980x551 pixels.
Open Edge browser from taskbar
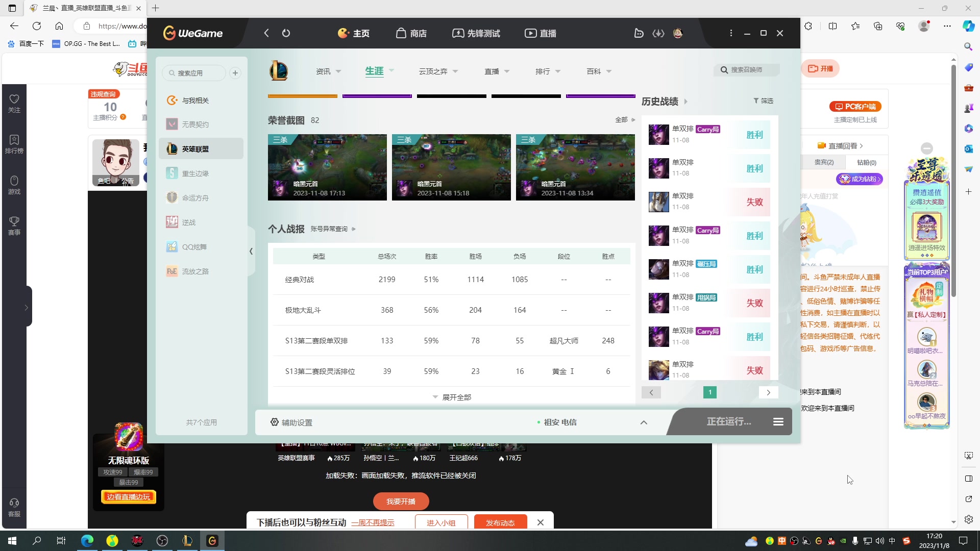[x=87, y=541]
